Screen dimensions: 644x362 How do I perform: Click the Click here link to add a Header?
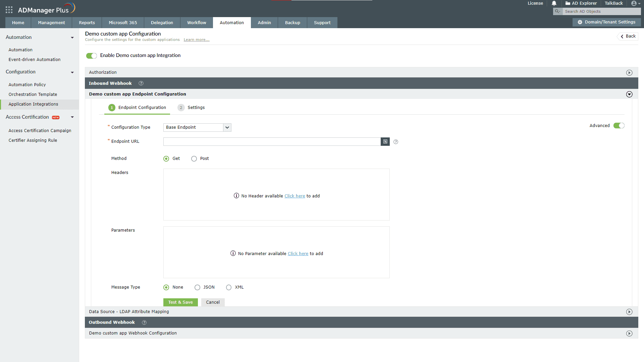click(x=294, y=195)
